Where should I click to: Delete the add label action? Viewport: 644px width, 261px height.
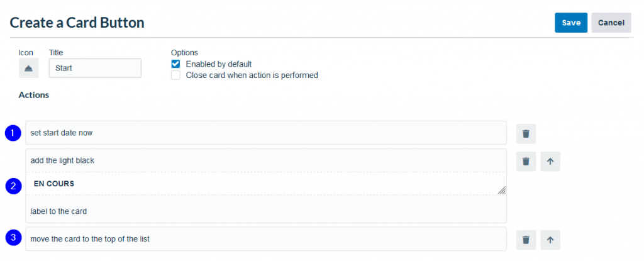pyautogui.click(x=526, y=161)
